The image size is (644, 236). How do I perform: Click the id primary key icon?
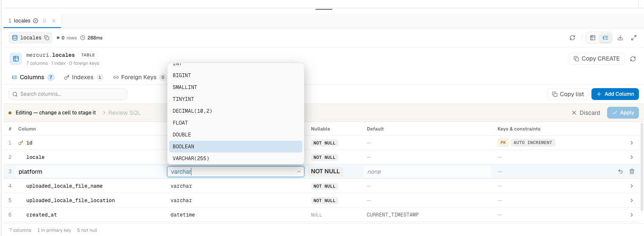[21, 143]
